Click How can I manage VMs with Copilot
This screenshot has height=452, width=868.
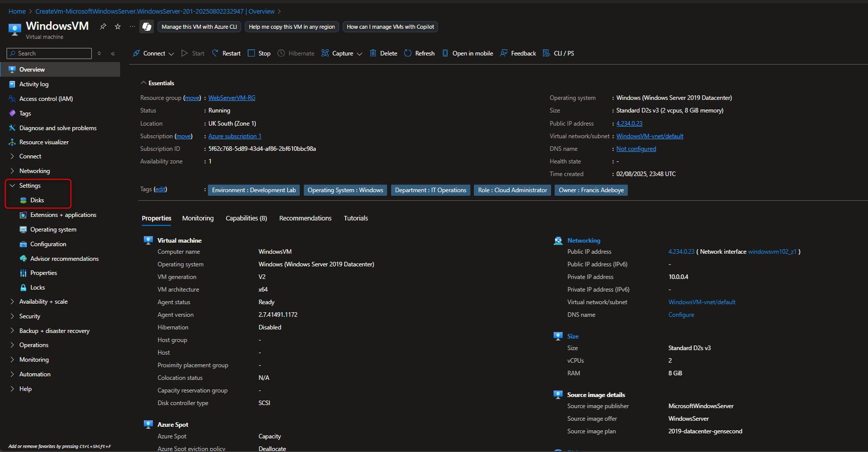(x=390, y=27)
